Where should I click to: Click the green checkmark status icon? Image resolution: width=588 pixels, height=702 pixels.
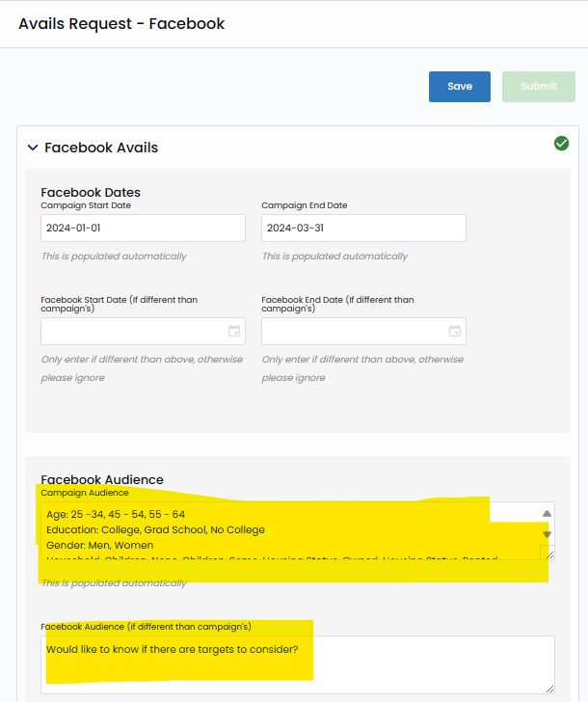click(x=561, y=144)
